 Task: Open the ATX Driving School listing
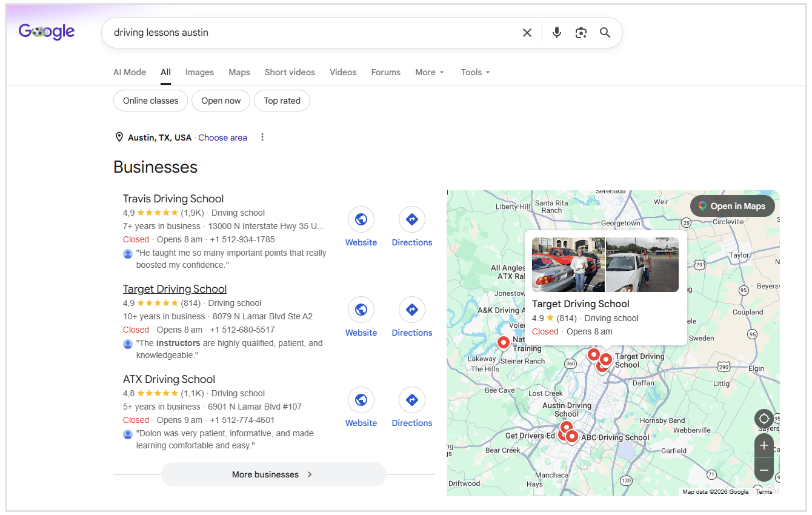pos(169,379)
